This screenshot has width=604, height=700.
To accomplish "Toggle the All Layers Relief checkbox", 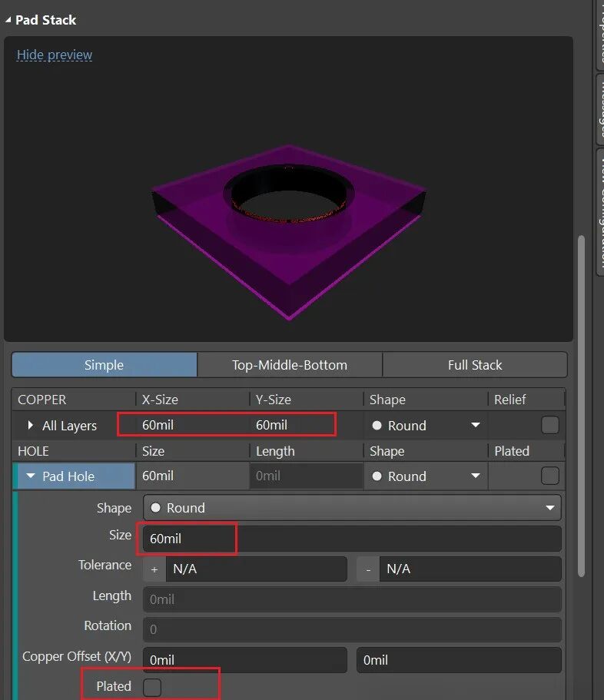I will 549,425.
